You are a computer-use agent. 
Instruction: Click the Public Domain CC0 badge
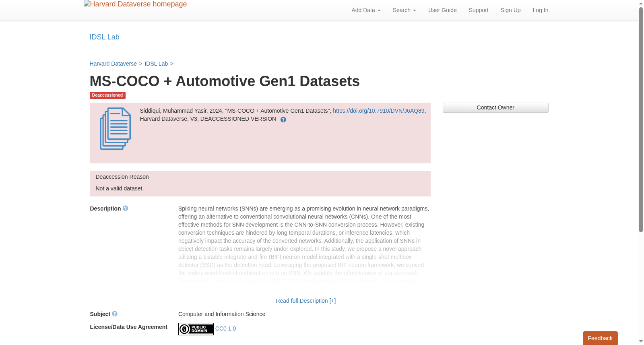[x=196, y=329]
